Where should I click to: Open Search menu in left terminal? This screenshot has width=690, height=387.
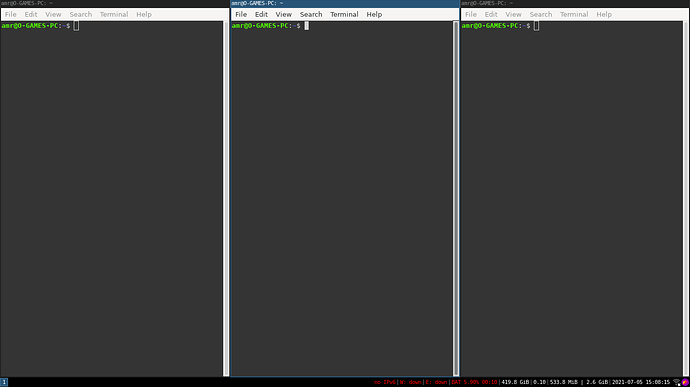[81, 15]
